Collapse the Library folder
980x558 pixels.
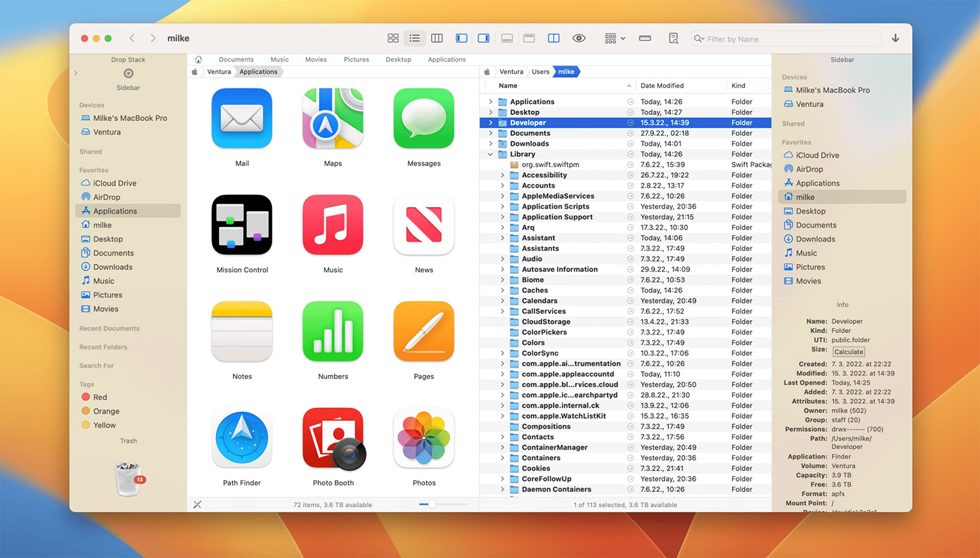[491, 154]
